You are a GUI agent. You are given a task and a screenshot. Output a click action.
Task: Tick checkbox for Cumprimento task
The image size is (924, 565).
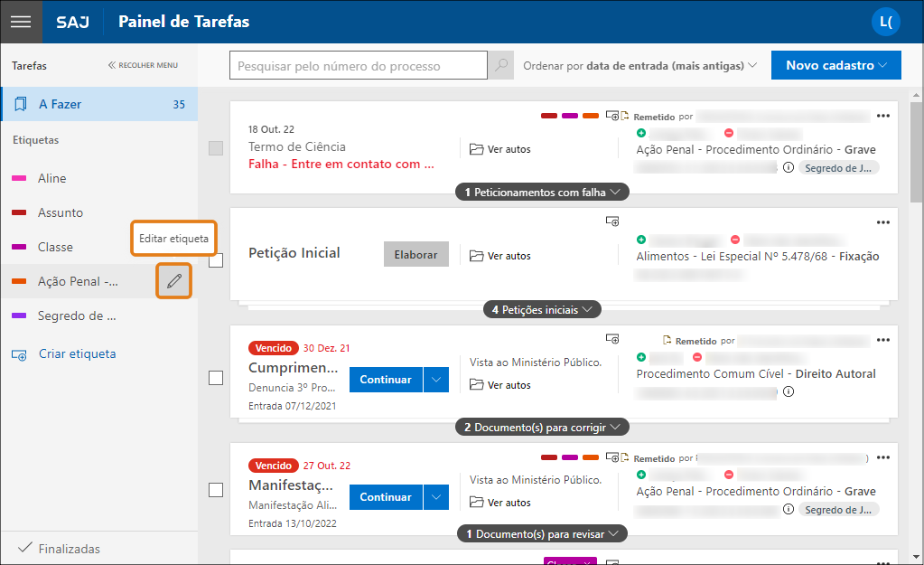(x=216, y=378)
